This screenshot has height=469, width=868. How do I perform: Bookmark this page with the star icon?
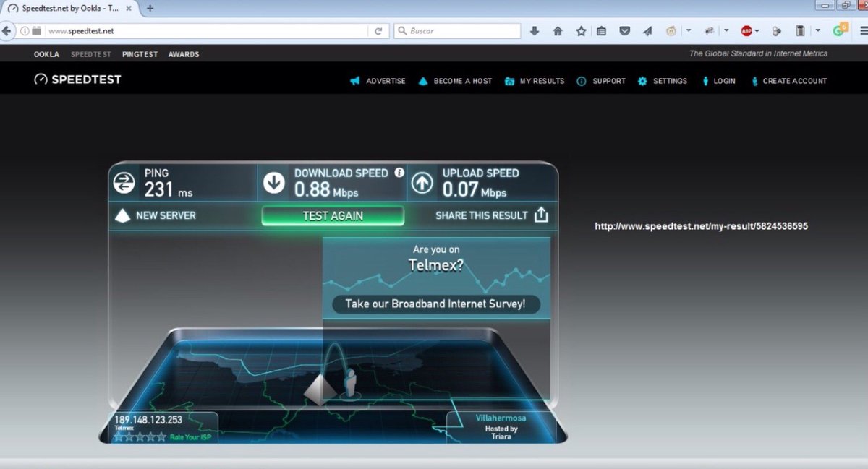click(581, 31)
